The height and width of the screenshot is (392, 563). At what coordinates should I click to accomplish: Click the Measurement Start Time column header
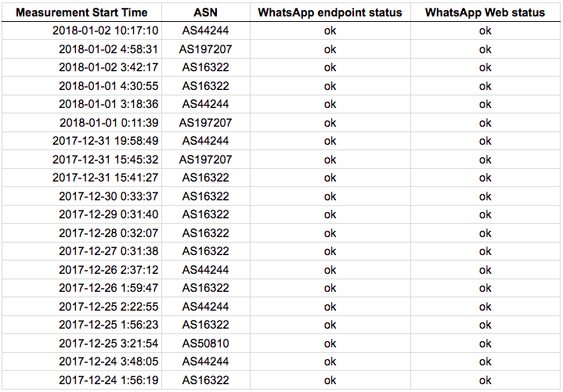point(81,13)
